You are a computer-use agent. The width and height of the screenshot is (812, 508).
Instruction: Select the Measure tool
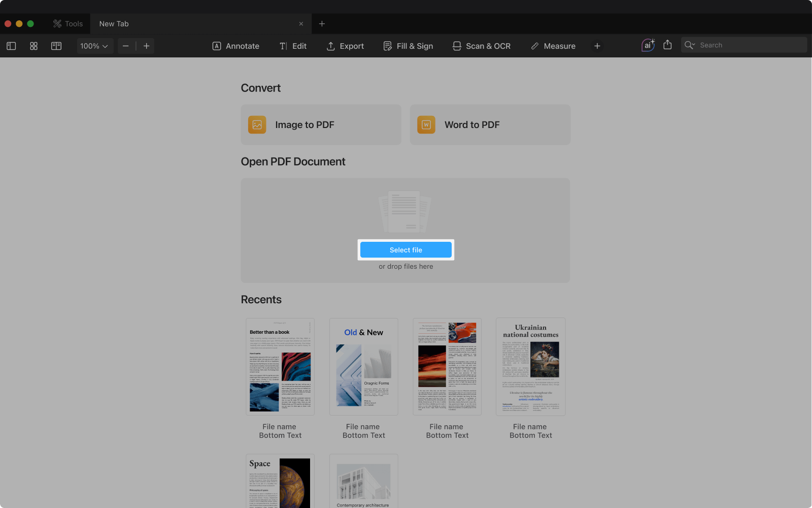[553, 46]
